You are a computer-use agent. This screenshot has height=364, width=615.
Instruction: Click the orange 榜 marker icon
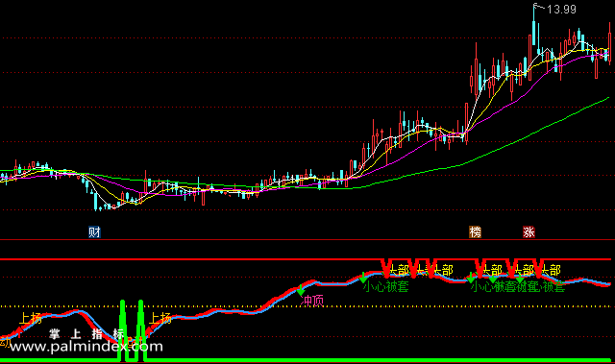coord(475,232)
